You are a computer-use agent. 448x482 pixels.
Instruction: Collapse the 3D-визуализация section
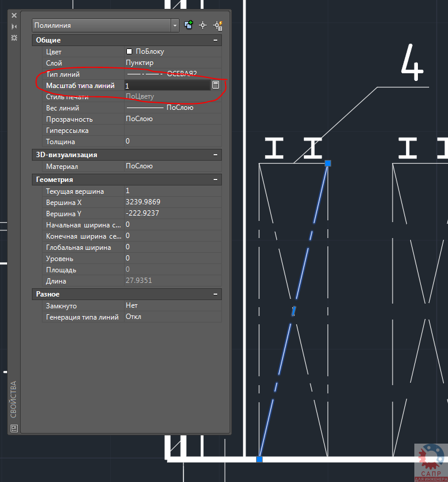215,155
